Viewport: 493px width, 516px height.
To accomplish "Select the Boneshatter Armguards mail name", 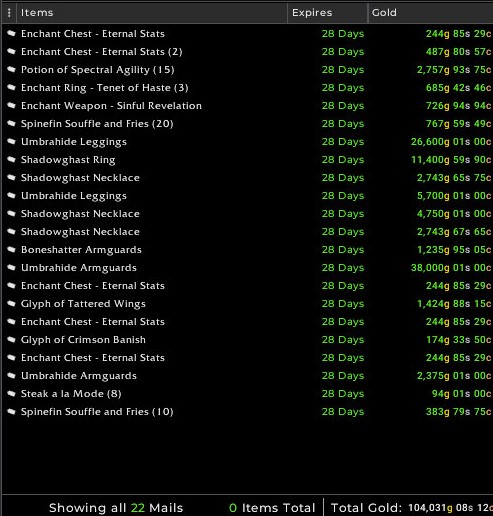I will click(81, 250).
